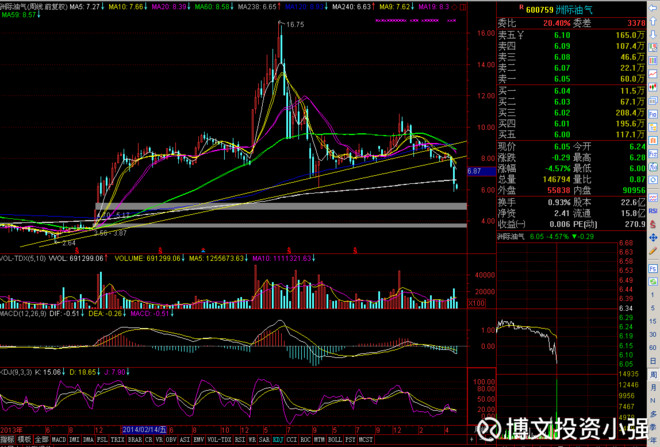Switch to 1-minute period in sidebar
The width and height of the screenshot is (660, 447).
[x=653, y=295]
